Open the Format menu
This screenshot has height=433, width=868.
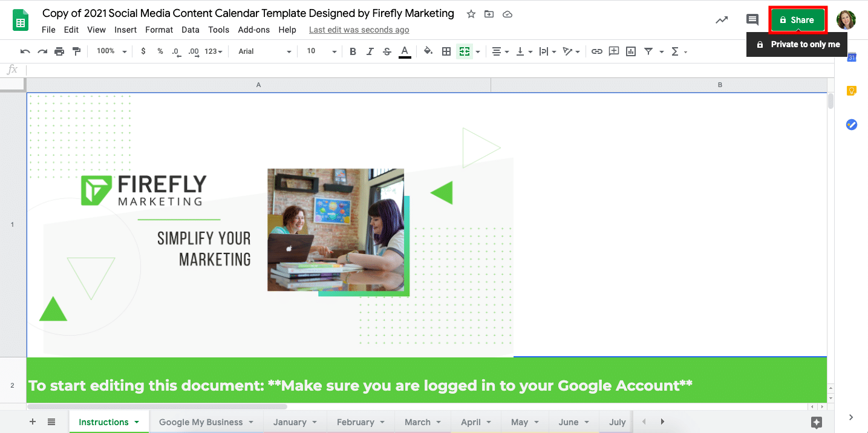point(159,30)
